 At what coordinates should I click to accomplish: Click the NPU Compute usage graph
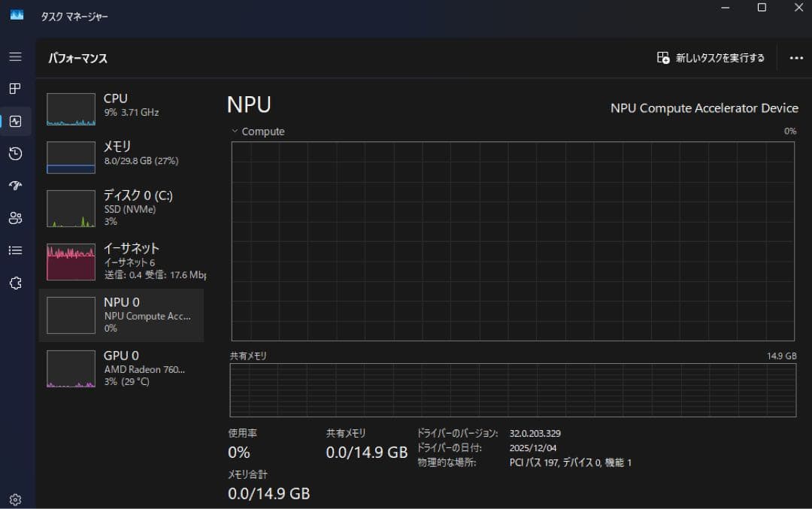coord(514,239)
